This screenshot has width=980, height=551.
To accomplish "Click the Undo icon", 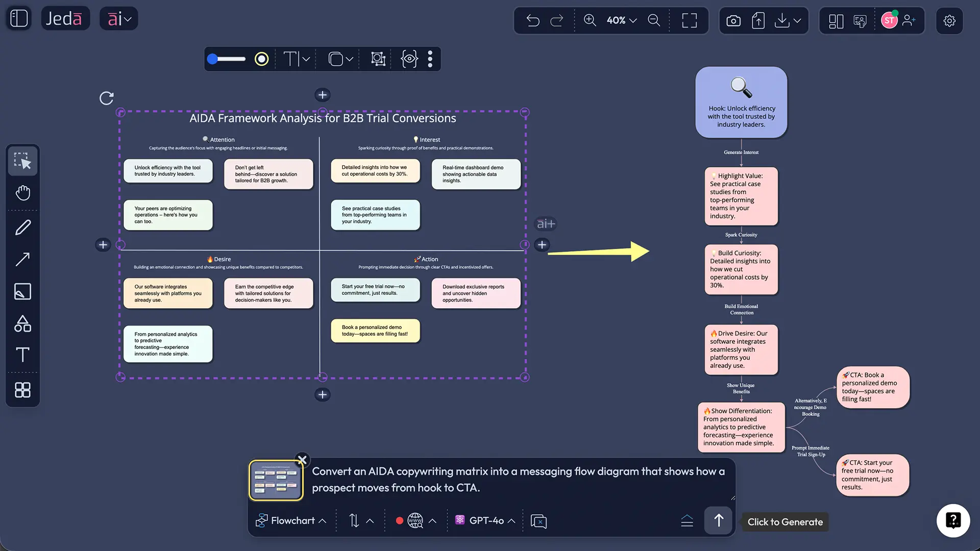I will coord(533,20).
